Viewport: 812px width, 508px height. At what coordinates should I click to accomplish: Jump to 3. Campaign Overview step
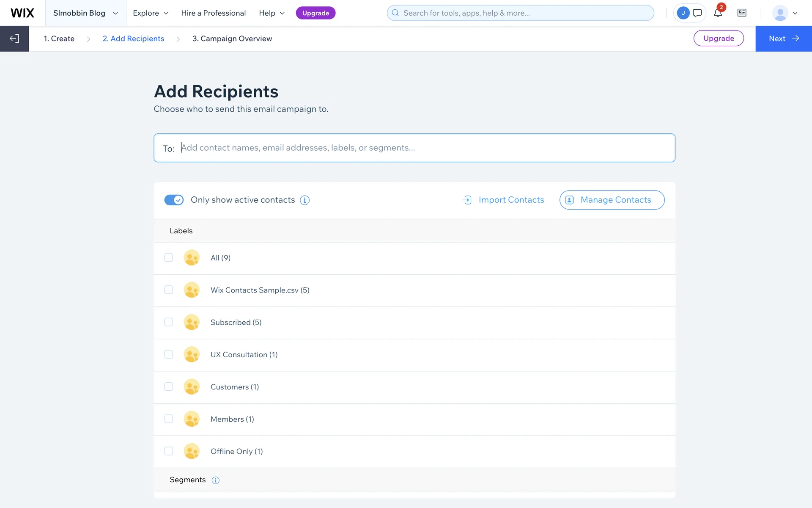coord(232,39)
